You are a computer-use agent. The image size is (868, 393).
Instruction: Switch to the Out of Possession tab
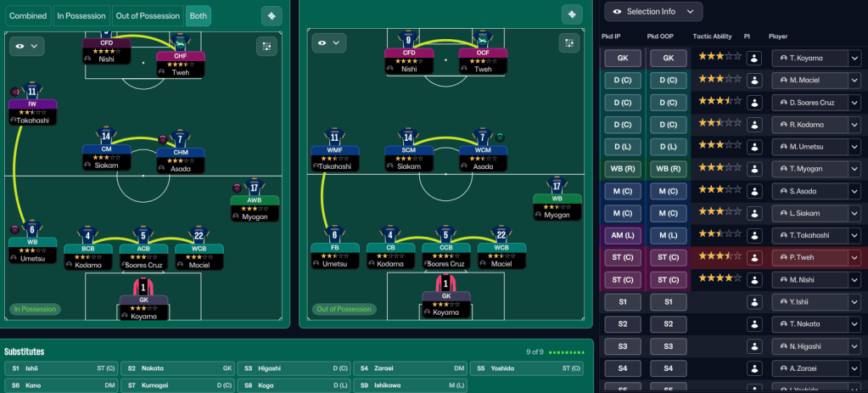[148, 15]
